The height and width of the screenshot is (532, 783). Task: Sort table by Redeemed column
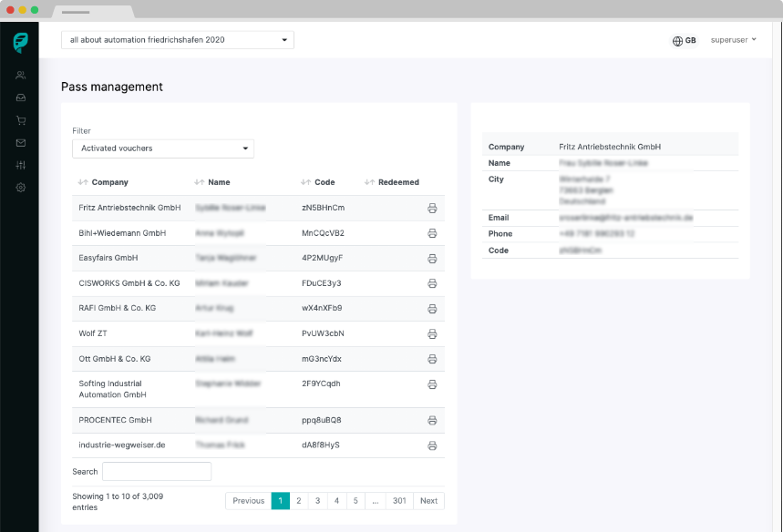tap(392, 182)
